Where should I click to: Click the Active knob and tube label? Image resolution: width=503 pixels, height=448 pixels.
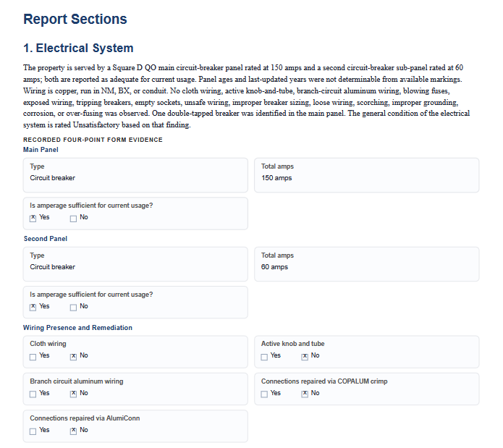tap(293, 344)
